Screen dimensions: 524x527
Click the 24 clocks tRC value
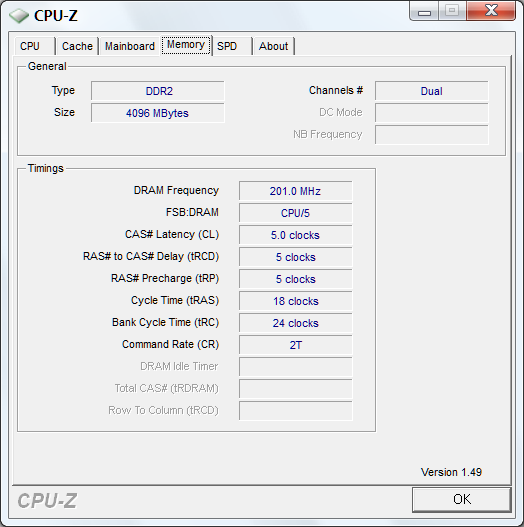295,323
